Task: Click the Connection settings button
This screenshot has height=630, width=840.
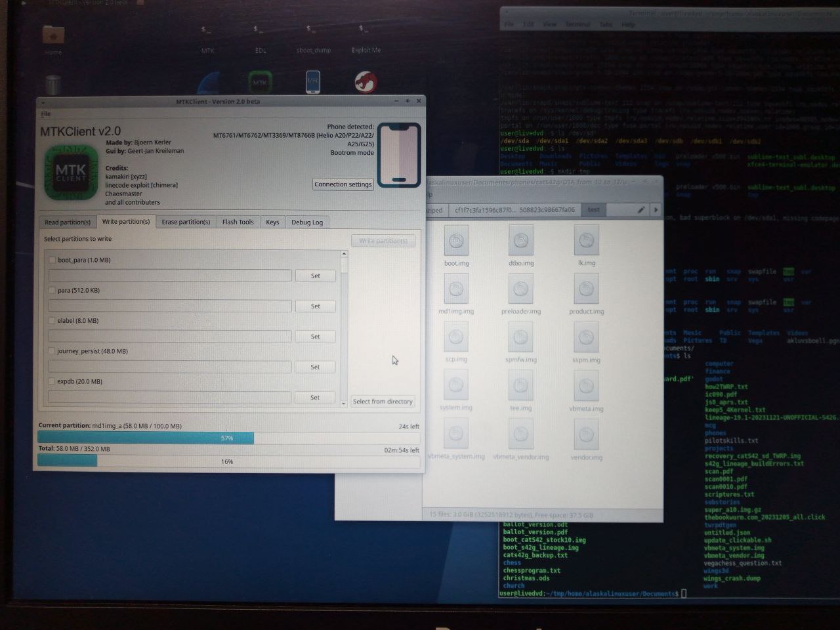Action: 343,184
